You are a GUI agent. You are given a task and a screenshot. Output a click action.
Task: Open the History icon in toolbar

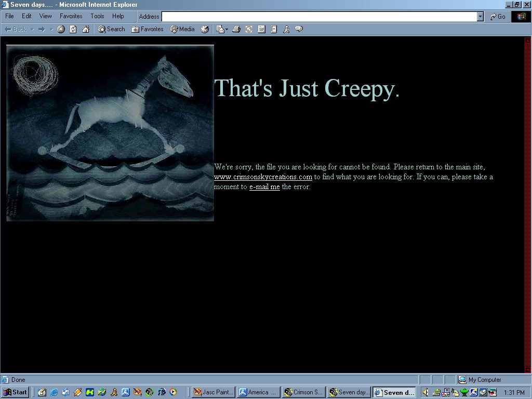point(205,29)
